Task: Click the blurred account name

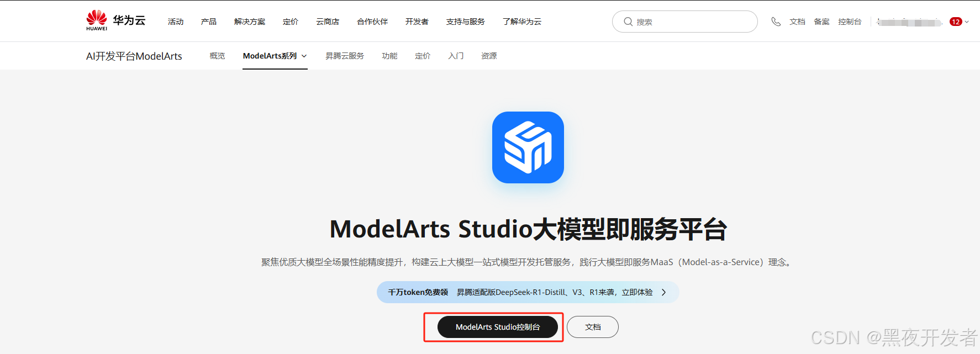Action: pyautogui.click(x=910, y=22)
